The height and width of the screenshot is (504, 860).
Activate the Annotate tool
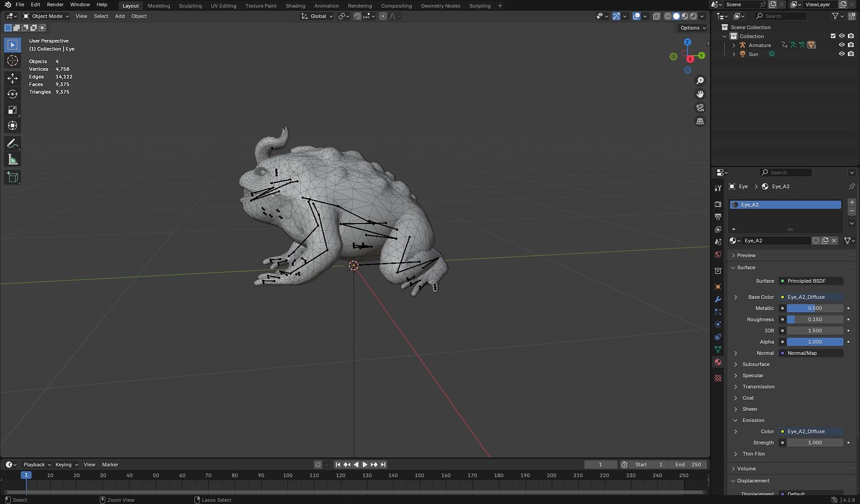point(13,144)
